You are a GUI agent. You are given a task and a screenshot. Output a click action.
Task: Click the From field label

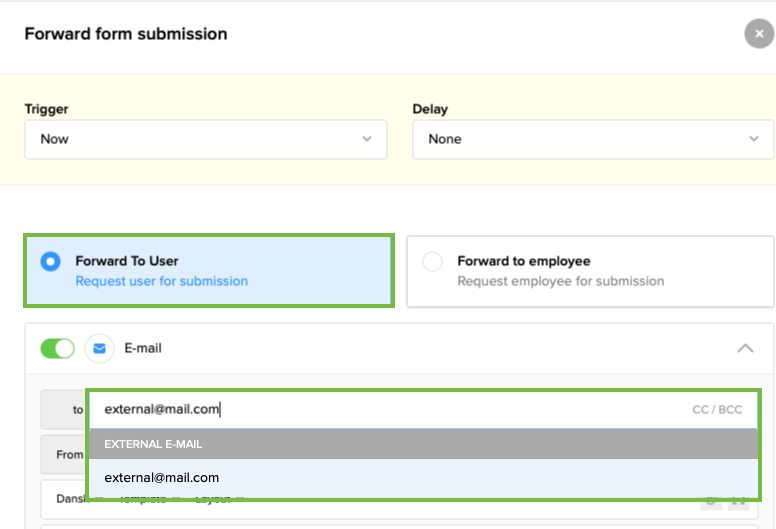[69, 454]
